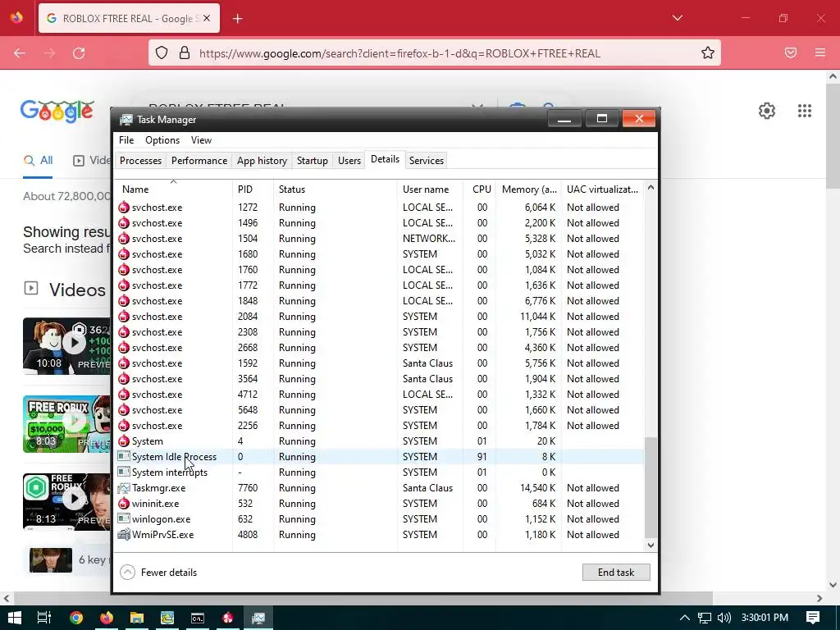Viewport: 840px width, 630px height.
Task: Open Task View on the taskbar
Action: click(x=44, y=618)
